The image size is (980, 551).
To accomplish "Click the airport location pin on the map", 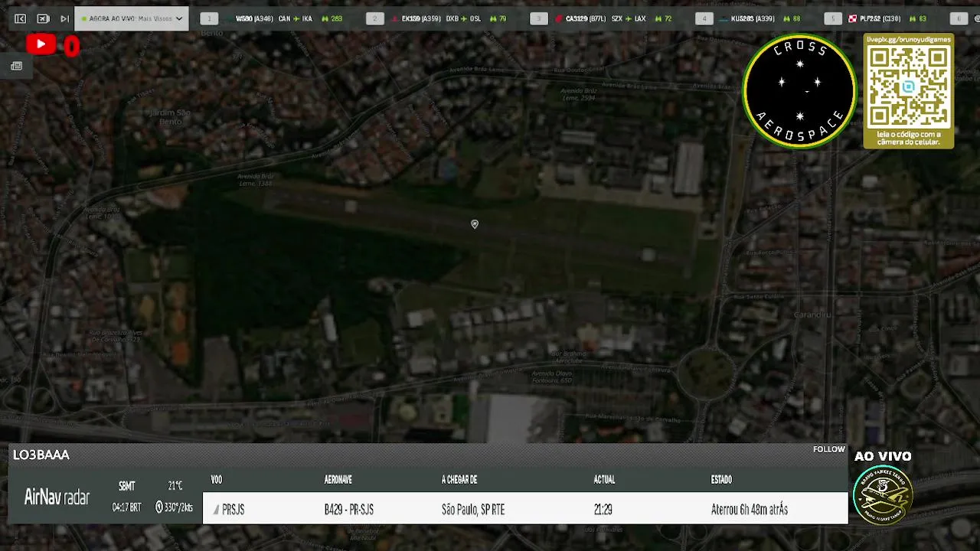I will (x=475, y=224).
